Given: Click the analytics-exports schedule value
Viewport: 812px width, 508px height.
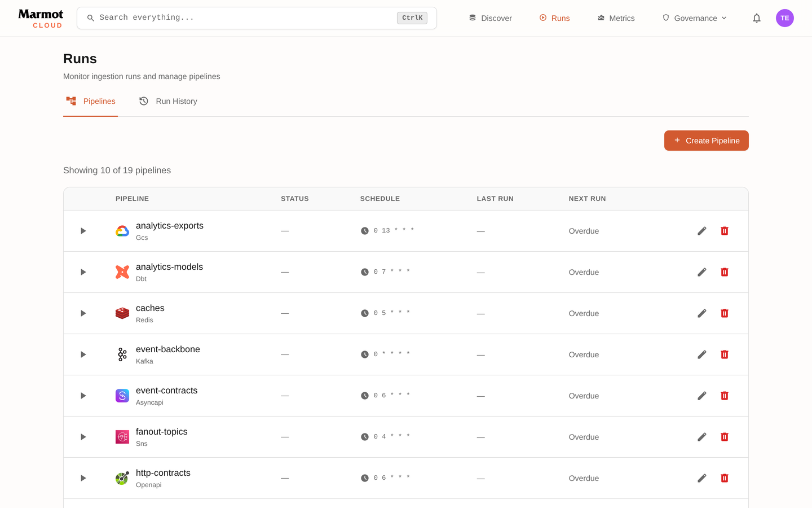Looking at the screenshot, I should tap(394, 230).
